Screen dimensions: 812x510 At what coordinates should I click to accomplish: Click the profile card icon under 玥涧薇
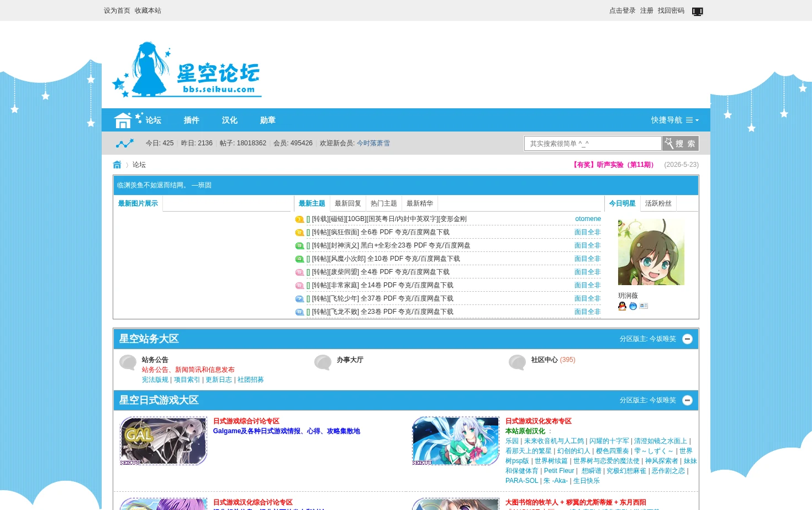pos(644,306)
